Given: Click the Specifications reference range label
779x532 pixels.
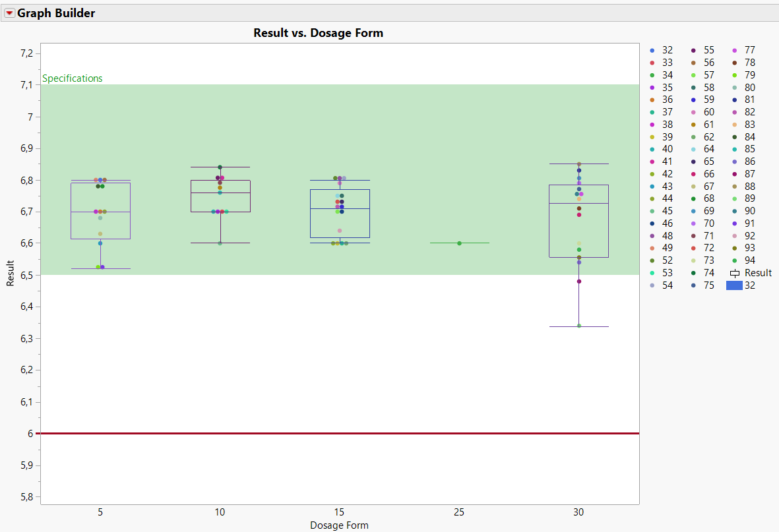Looking at the screenshot, I should click(72, 78).
